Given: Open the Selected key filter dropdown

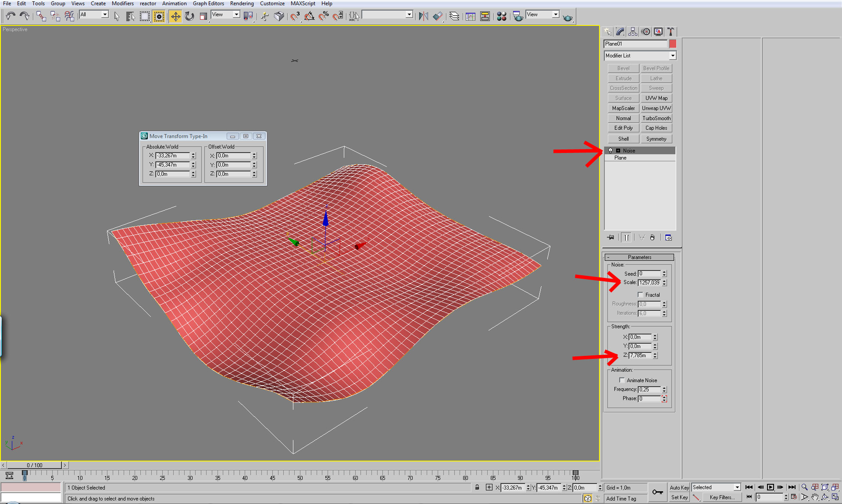Looking at the screenshot, I should point(737,487).
